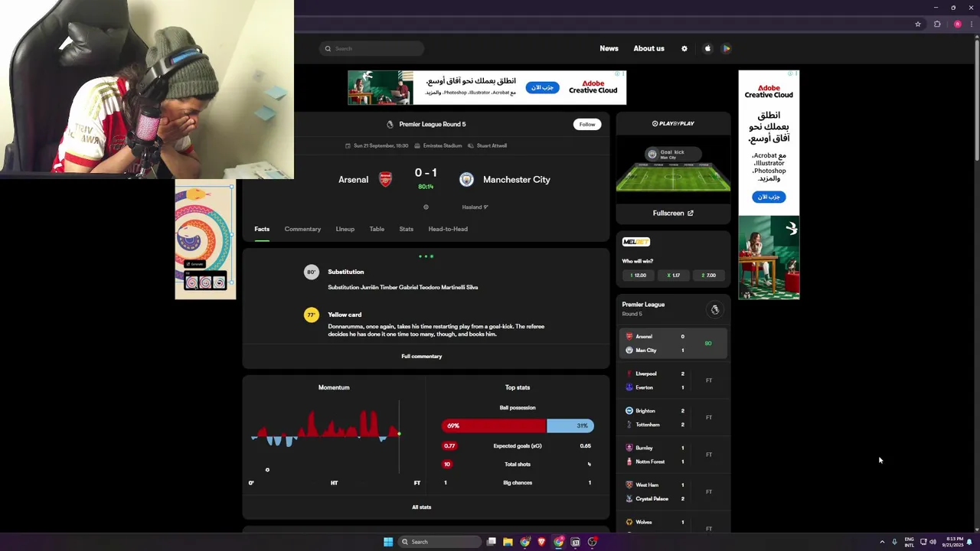The width and height of the screenshot is (980, 551).
Task: Open the site settings gear icon
Action: point(684,48)
